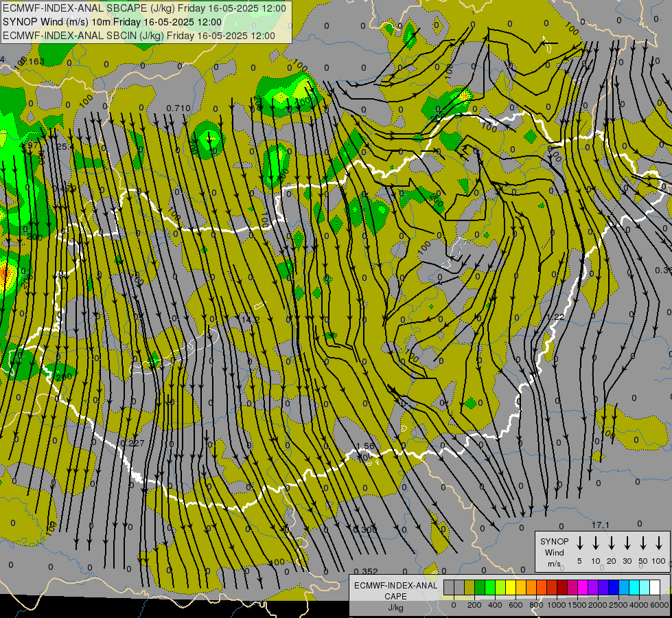
Task: Click the '50' label in wind legend
Action: tap(643, 561)
